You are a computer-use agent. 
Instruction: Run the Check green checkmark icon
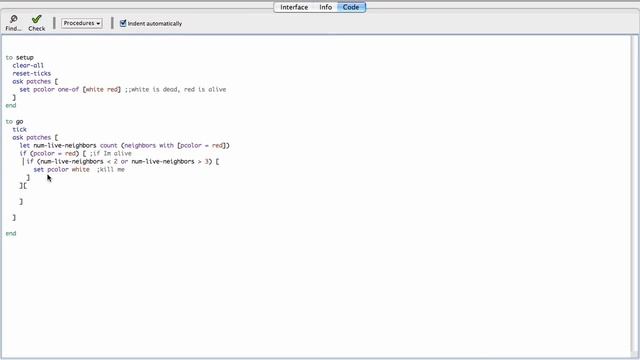point(36,19)
